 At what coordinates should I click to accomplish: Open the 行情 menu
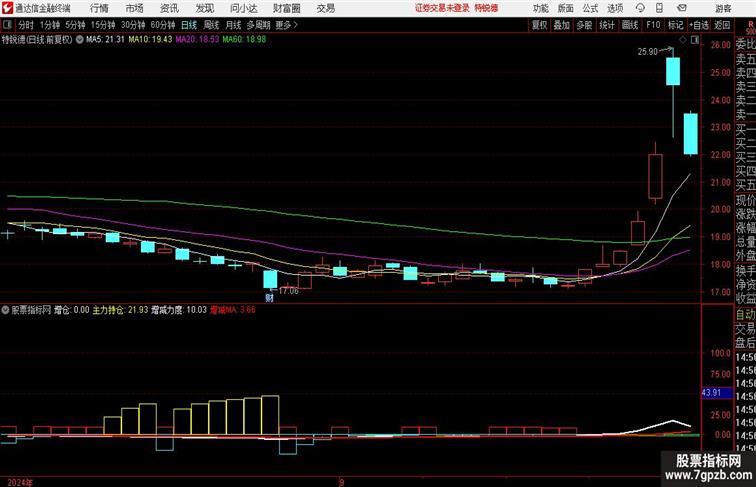99,8
